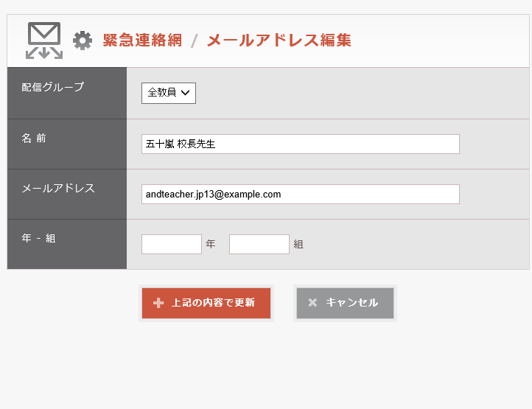Open the 配信グループ dropdown
Viewport: 532px width, 409px height.
point(168,93)
